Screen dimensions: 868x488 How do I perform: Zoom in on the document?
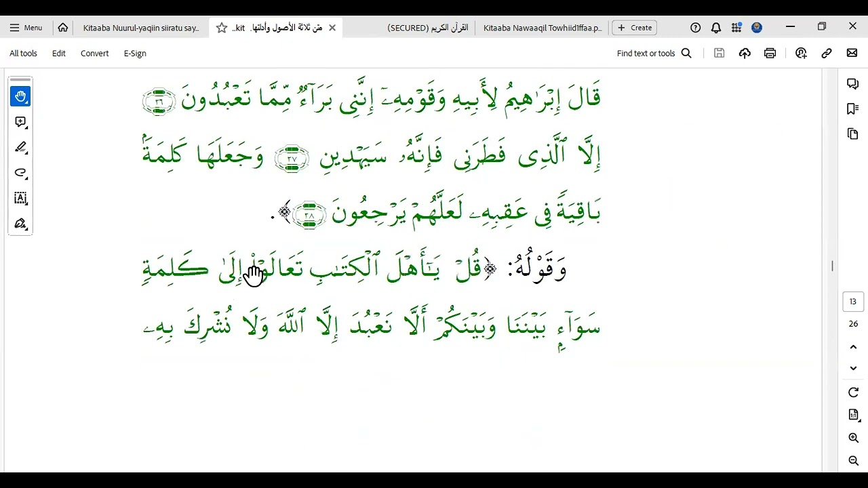pyautogui.click(x=853, y=438)
